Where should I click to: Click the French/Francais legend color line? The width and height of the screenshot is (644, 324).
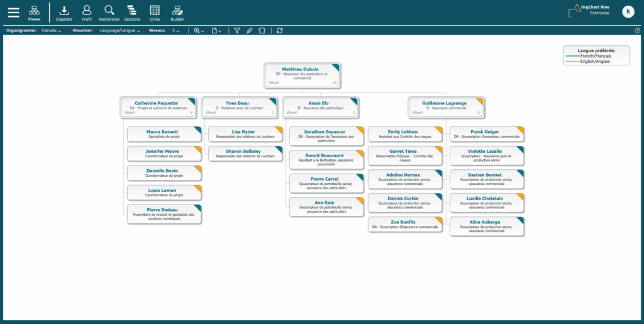tap(572, 56)
